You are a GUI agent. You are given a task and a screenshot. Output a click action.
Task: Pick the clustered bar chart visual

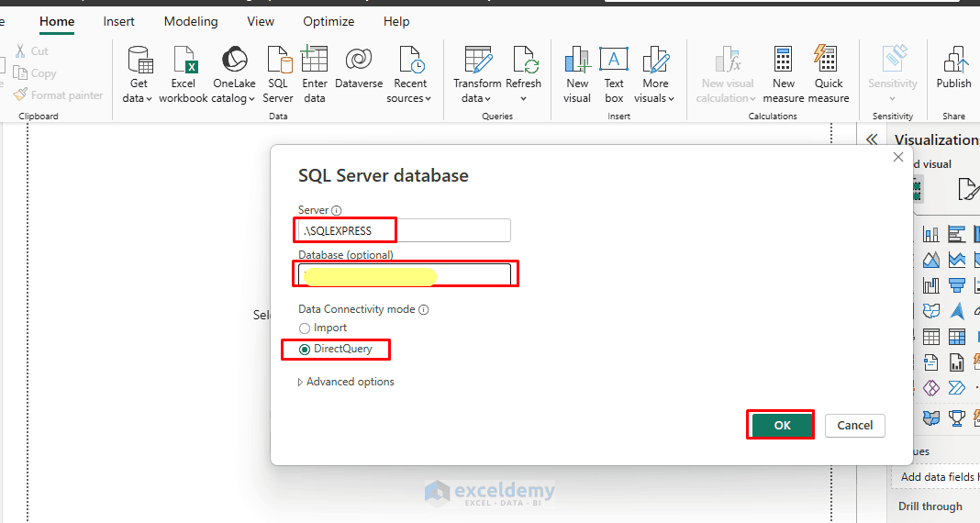[x=956, y=234]
